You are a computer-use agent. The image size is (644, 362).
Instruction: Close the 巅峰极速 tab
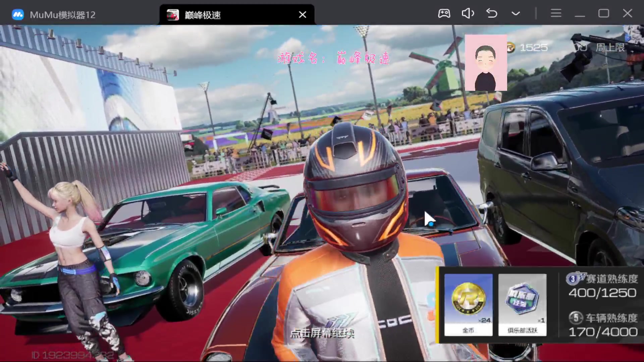tap(303, 15)
